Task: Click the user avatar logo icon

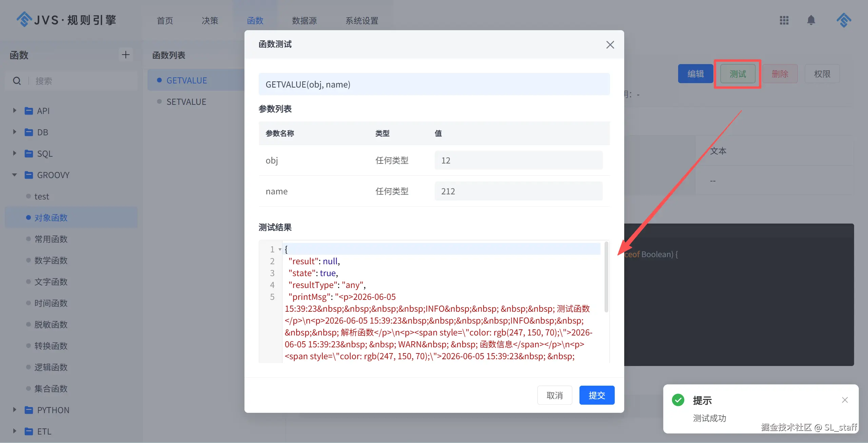Action: [x=844, y=20]
